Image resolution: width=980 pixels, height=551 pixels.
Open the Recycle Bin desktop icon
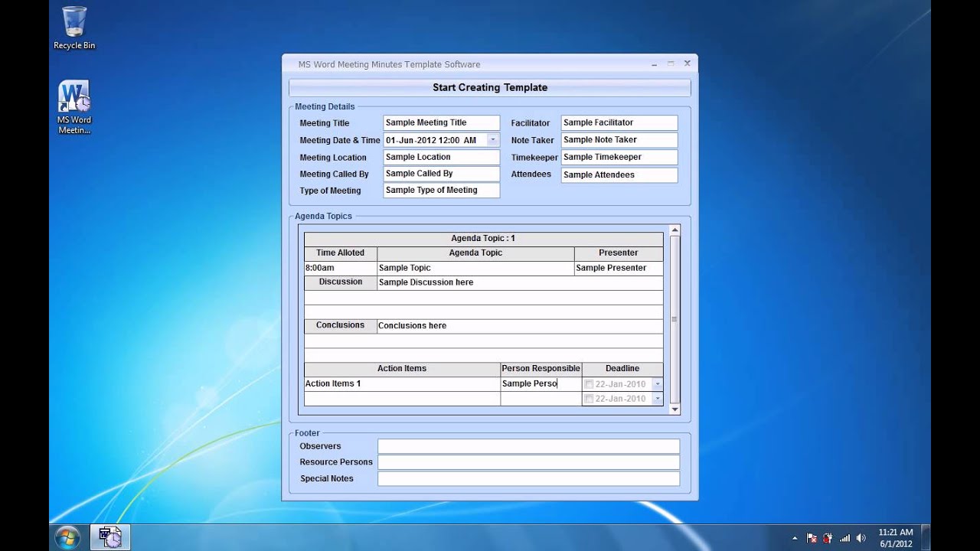coord(74,28)
